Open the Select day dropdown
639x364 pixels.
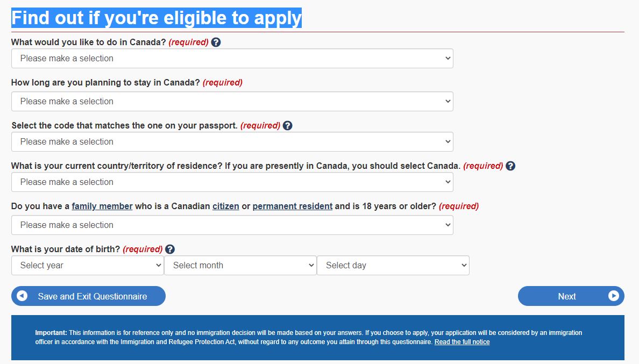click(x=393, y=266)
